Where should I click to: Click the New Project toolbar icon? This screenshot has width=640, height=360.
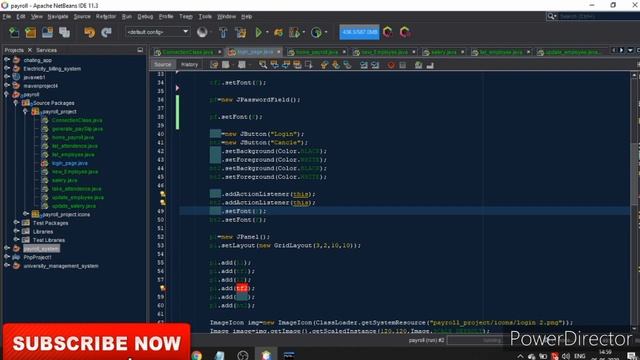coord(31,32)
